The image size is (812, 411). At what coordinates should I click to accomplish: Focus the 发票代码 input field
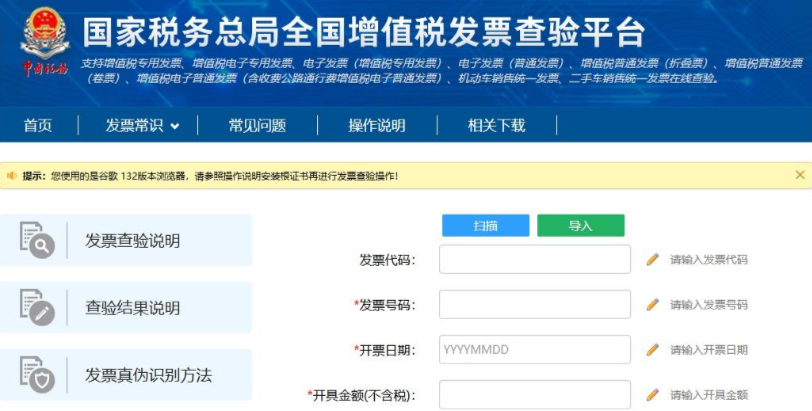pos(534,260)
